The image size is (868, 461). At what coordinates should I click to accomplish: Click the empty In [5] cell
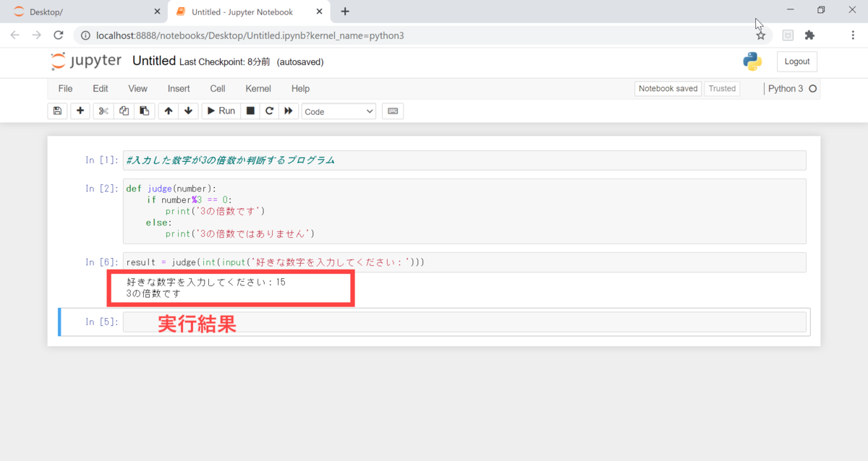click(x=464, y=322)
